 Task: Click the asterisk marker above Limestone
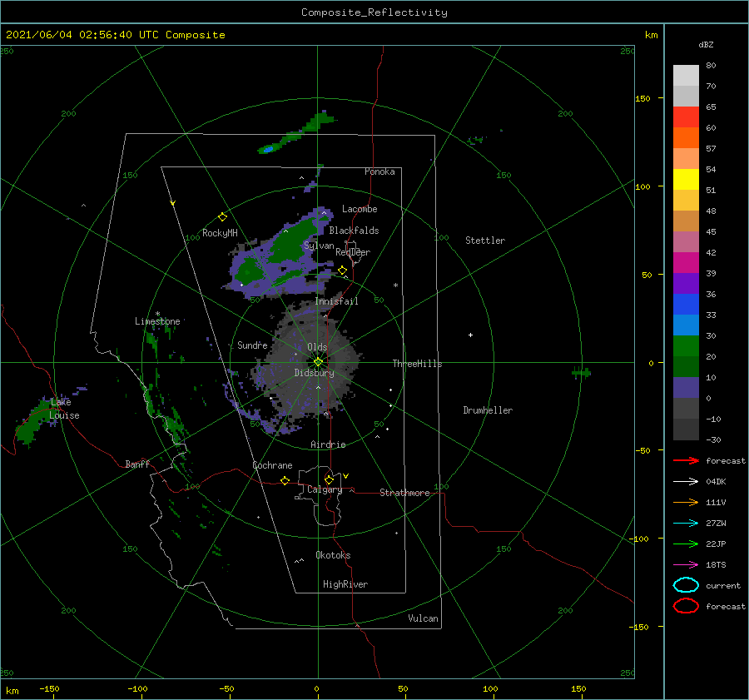click(x=157, y=315)
